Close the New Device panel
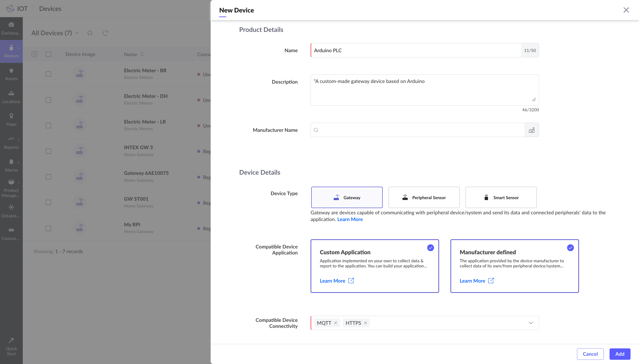Image resolution: width=639 pixels, height=364 pixels. pos(626,10)
